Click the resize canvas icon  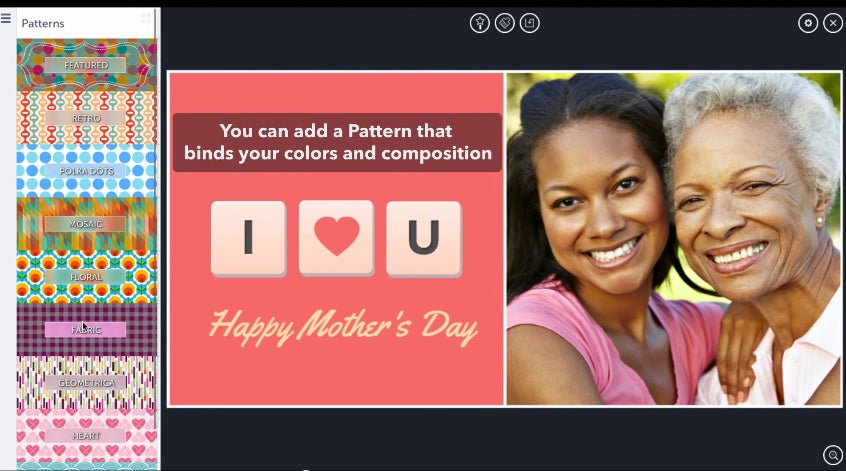click(529, 23)
